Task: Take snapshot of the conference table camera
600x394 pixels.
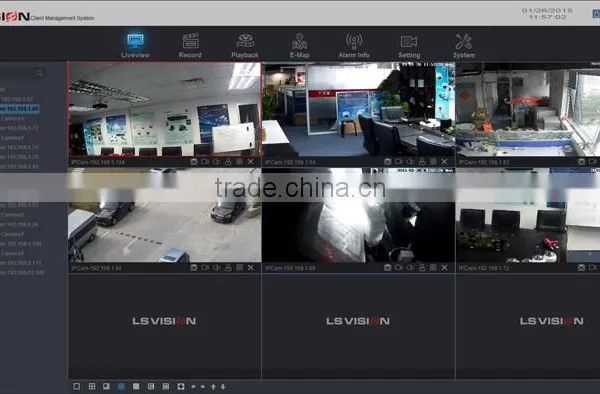Action: click(x=581, y=268)
